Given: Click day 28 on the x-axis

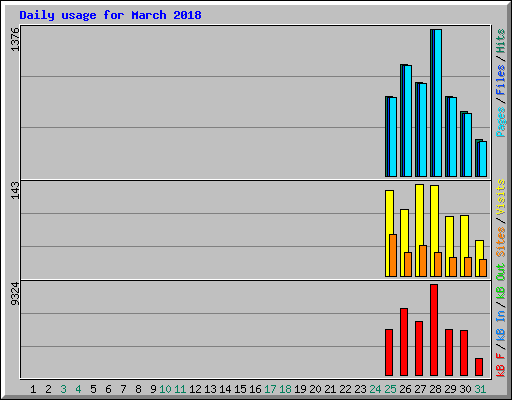Looking at the screenshot, I should click(x=435, y=389).
